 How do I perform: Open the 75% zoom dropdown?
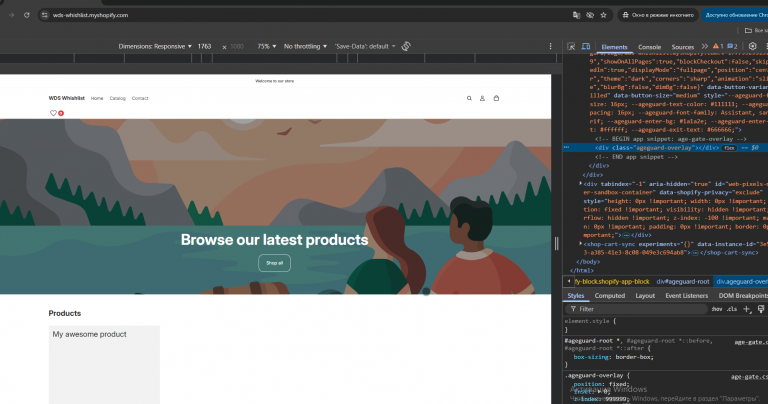[x=266, y=47]
